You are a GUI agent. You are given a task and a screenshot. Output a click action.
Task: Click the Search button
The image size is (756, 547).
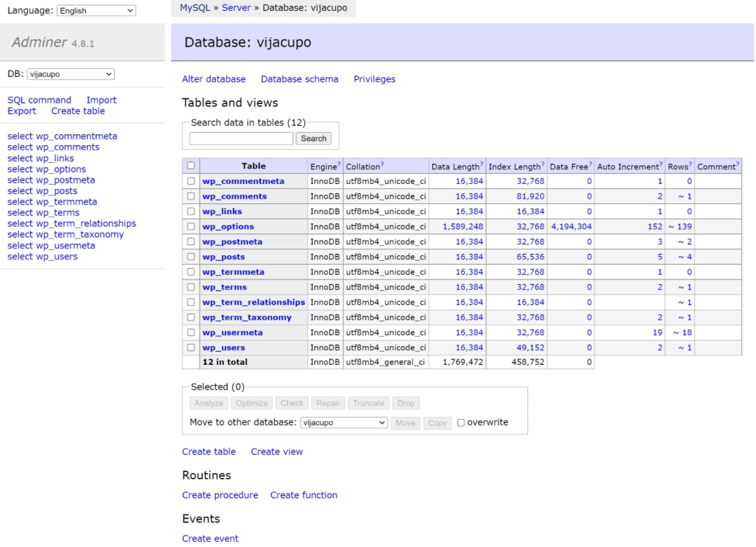pyautogui.click(x=314, y=139)
